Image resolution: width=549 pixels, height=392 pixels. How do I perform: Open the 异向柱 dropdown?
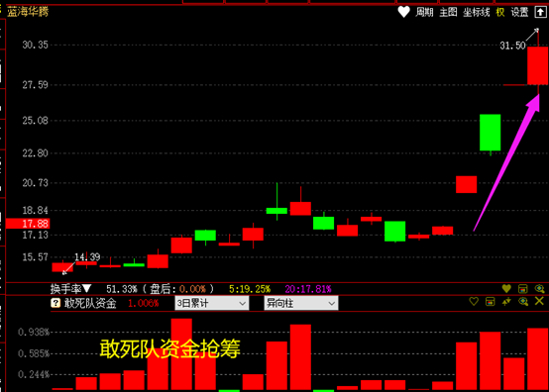[301, 303]
